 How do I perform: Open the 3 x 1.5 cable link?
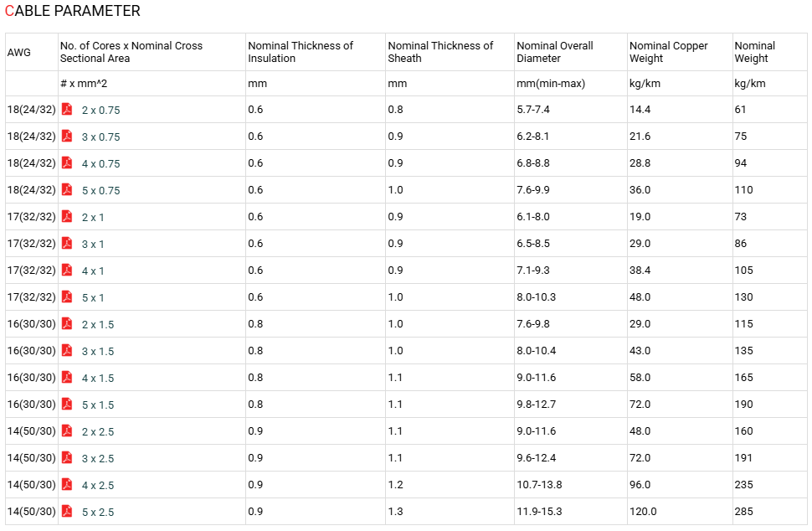coord(98,351)
